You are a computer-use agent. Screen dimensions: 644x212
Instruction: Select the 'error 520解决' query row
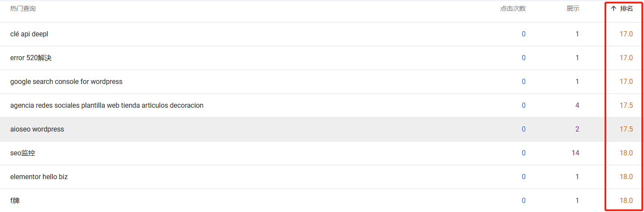point(31,58)
